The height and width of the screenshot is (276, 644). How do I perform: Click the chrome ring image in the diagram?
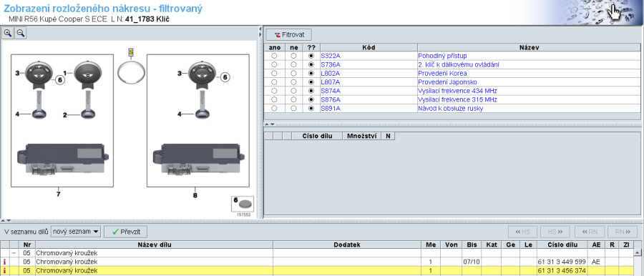coord(131,72)
